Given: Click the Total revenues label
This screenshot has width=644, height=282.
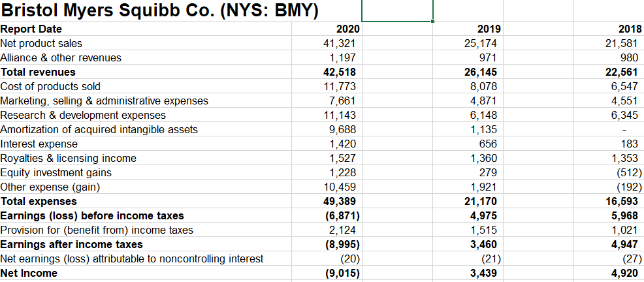Looking at the screenshot, I should click(x=38, y=72).
